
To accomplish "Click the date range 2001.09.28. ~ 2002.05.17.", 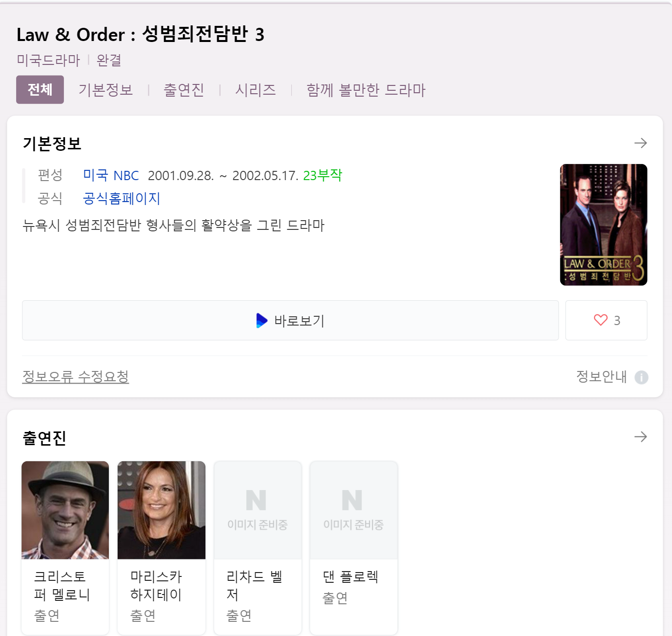I will coord(223,176).
